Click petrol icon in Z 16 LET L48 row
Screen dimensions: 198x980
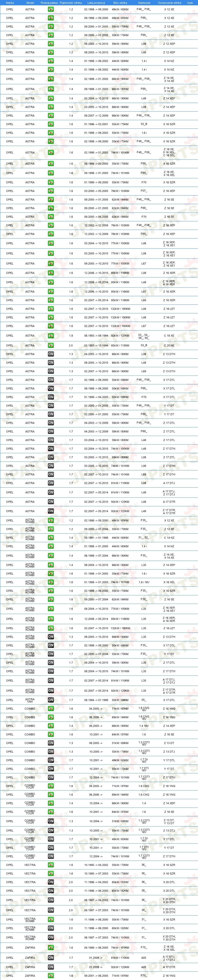(x=51, y=317)
